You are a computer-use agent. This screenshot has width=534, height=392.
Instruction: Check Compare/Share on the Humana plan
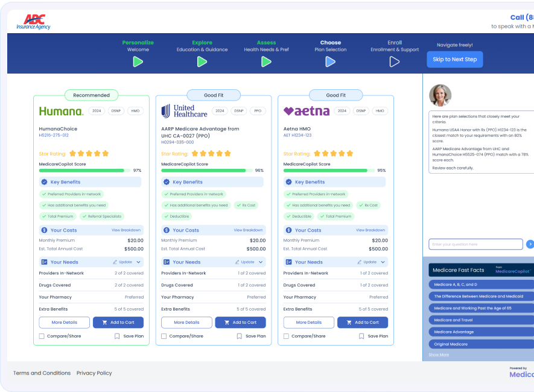pyautogui.click(x=42, y=336)
